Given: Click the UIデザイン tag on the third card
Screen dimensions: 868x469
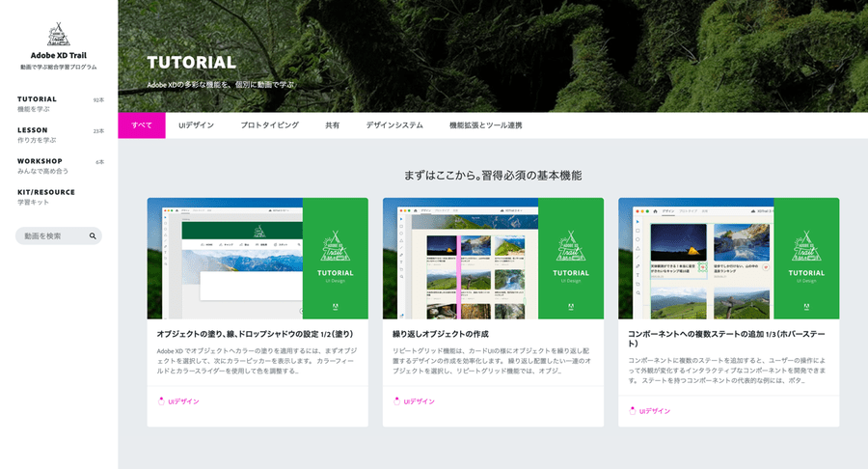Looking at the screenshot, I should click(654, 411).
